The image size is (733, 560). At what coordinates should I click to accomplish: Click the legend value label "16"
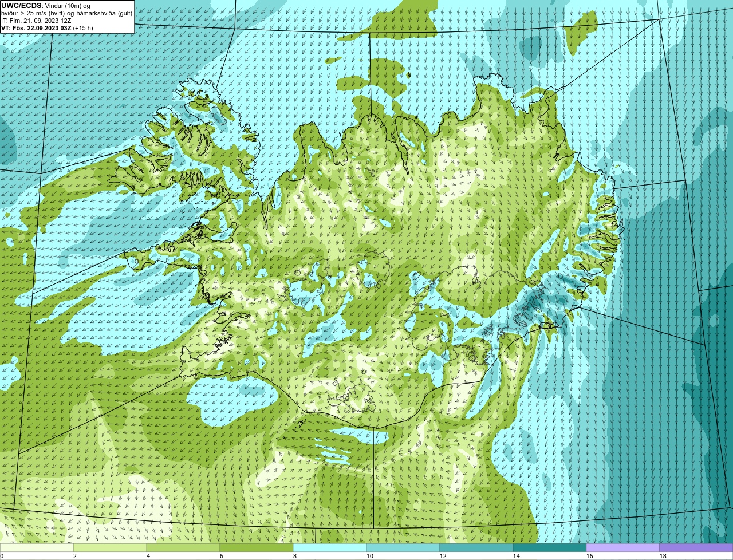click(x=590, y=556)
